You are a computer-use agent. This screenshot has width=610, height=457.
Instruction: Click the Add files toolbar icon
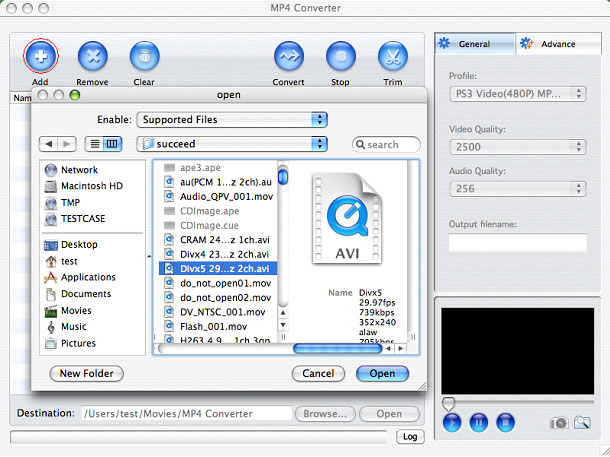(x=40, y=56)
